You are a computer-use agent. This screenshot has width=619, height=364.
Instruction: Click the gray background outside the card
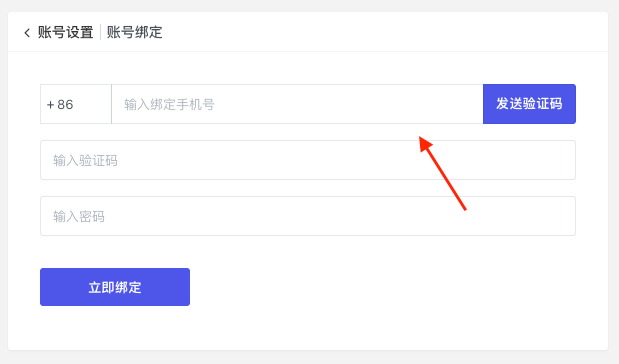(310, 357)
